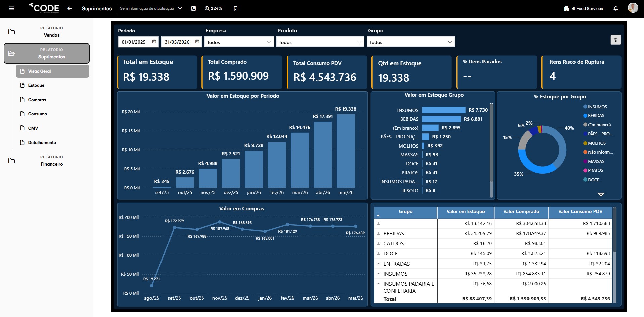Open the Grupo filter dropdown

click(x=411, y=42)
